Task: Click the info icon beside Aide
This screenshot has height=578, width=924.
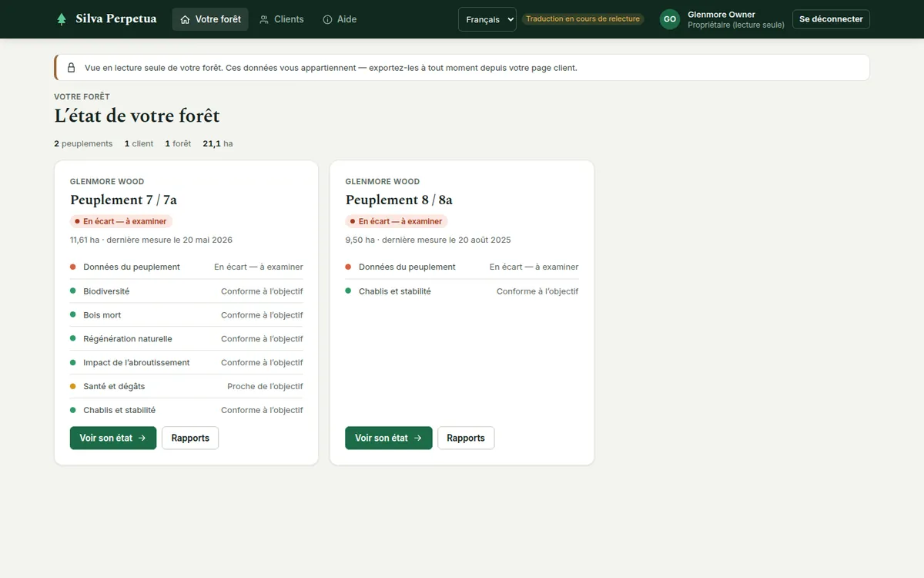Action: (327, 19)
